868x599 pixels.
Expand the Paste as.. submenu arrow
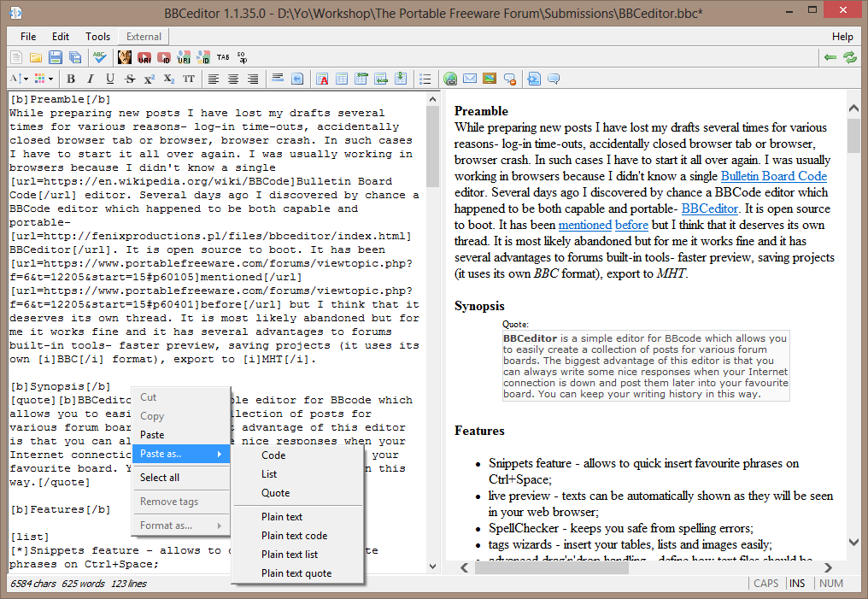point(220,454)
